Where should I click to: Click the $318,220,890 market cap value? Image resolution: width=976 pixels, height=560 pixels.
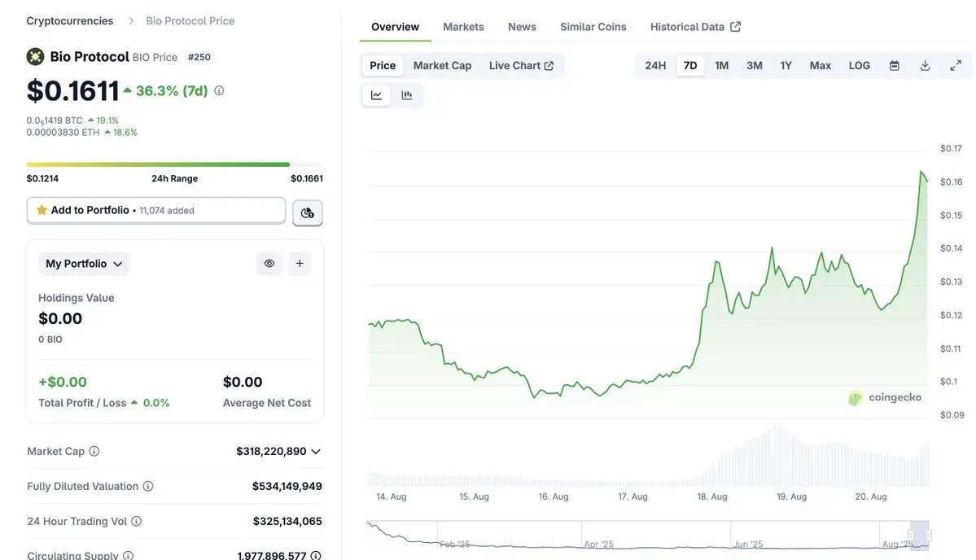click(271, 451)
